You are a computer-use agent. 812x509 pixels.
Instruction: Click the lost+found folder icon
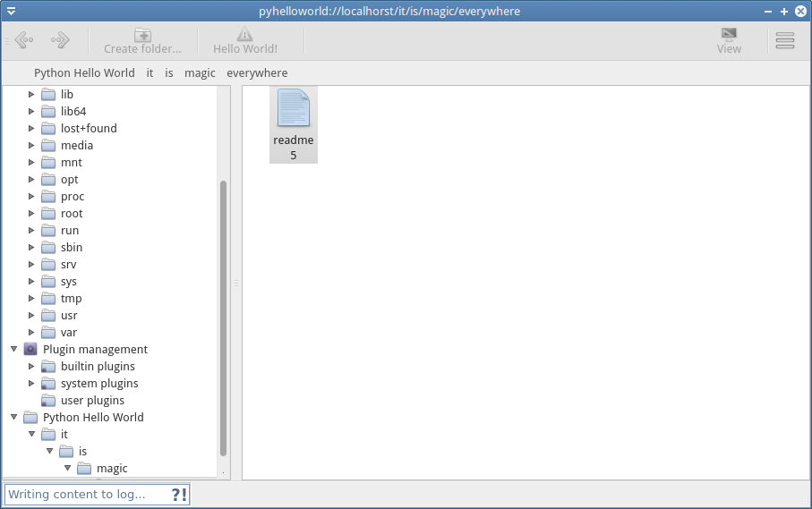[48, 128]
